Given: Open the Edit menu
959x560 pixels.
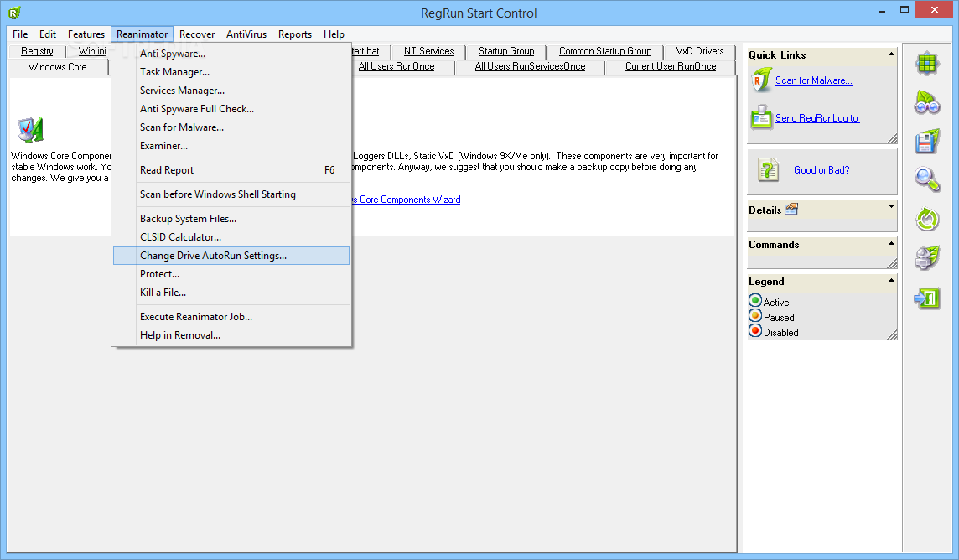Looking at the screenshot, I should click(48, 34).
